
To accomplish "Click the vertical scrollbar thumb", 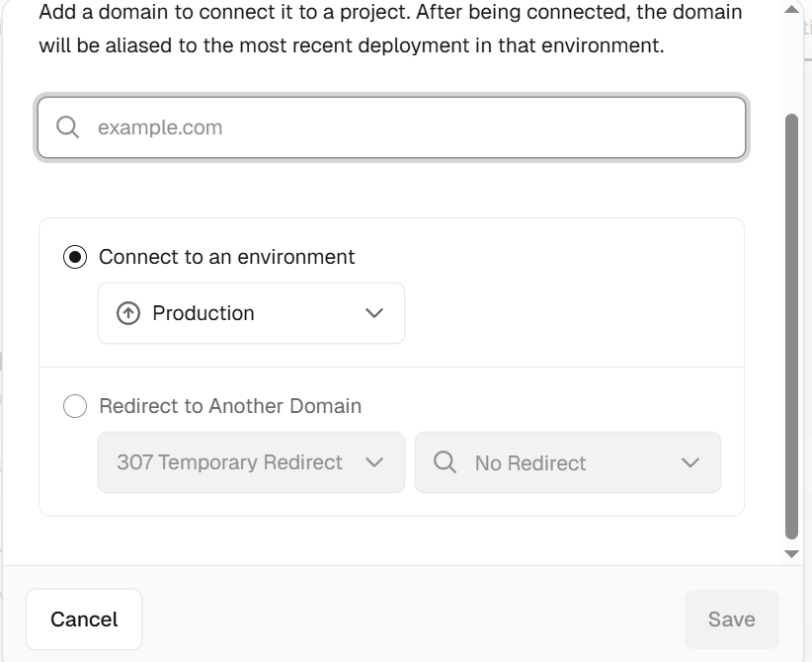I will pyautogui.click(x=791, y=326).
